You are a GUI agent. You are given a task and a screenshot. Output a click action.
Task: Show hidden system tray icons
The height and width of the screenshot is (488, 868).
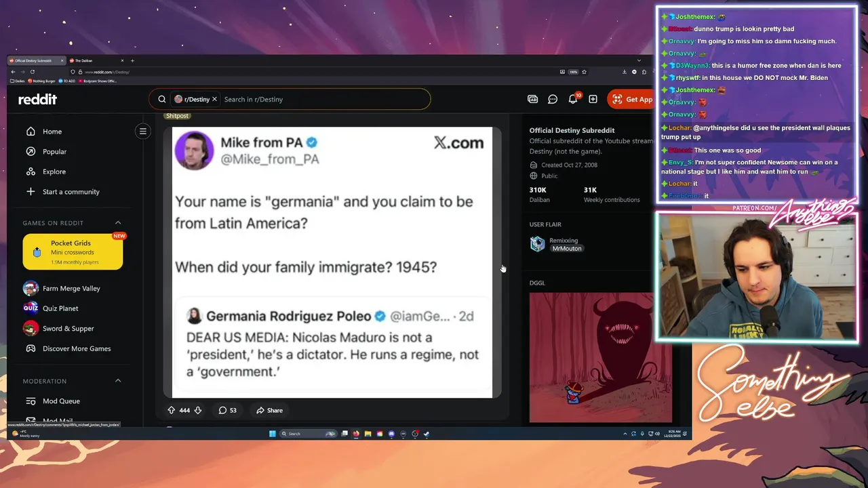point(625,434)
